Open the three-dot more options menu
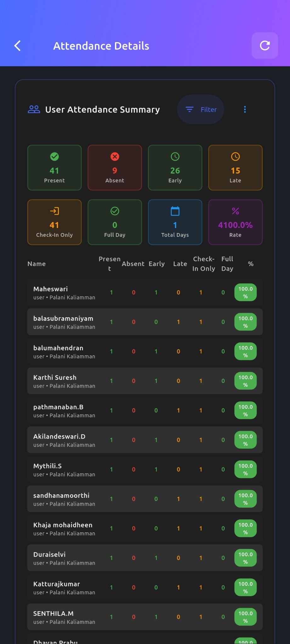 245,109
